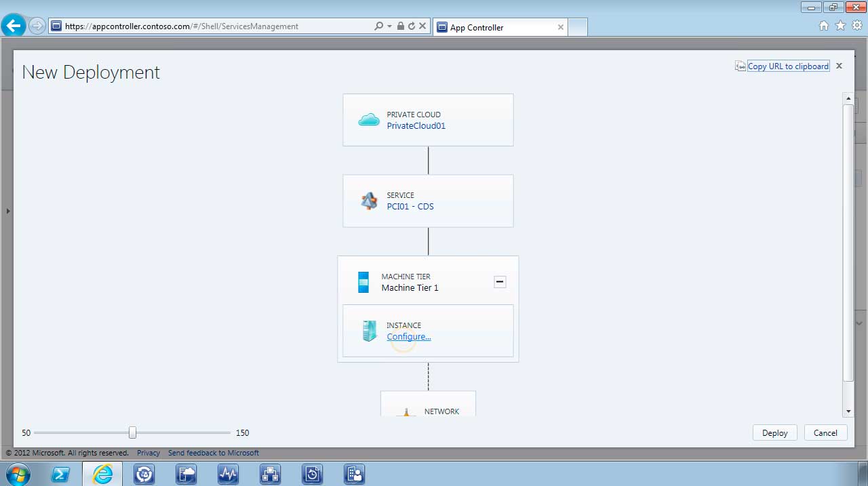Click the Cancel button
Image resolution: width=868 pixels, height=486 pixels.
pyautogui.click(x=825, y=432)
